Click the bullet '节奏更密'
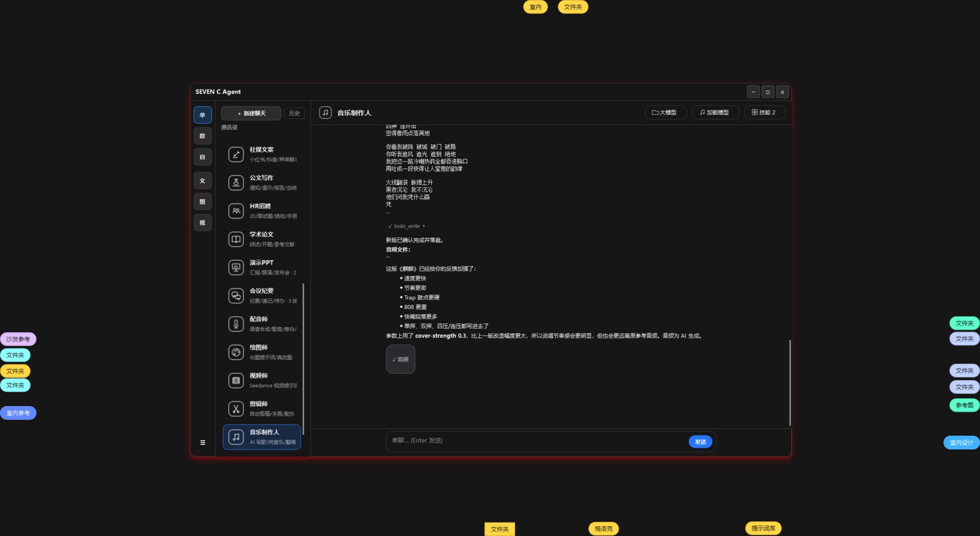This screenshot has width=980, height=536. click(415, 288)
